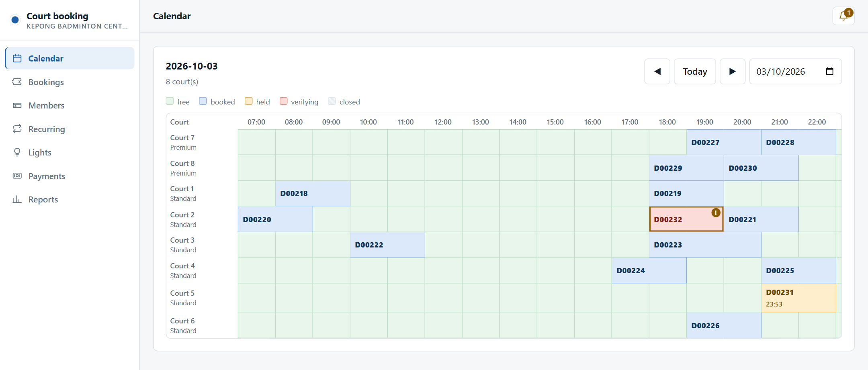868x370 pixels.
Task: Open booking D00227 on Court 7
Action: point(724,142)
